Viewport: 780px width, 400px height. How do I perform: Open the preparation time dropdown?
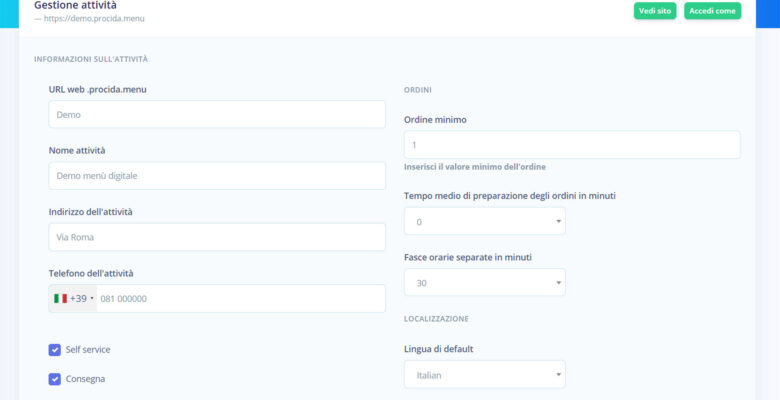(484, 221)
